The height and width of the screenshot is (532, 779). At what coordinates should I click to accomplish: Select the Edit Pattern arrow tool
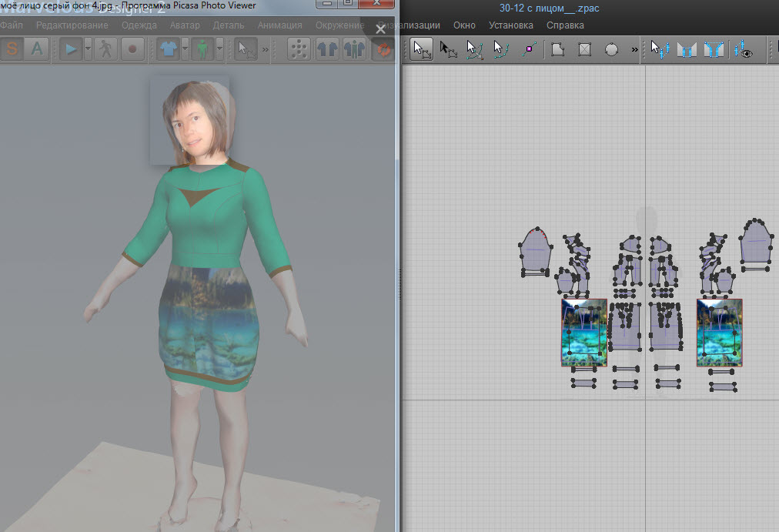pos(447,49)
